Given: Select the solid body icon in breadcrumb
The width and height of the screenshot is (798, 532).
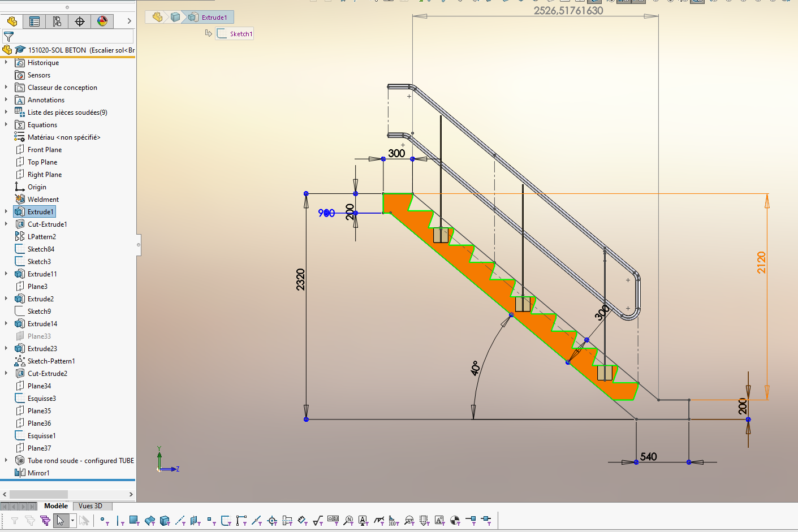Looking at the screenshot, I should pyautogui.click(x=175, y=17).
